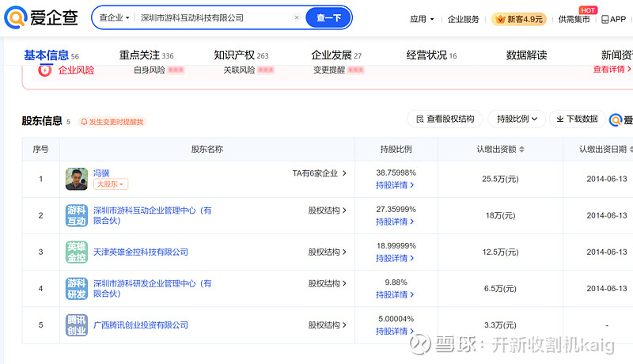Clear the search box with the x icon

point(297,17)
